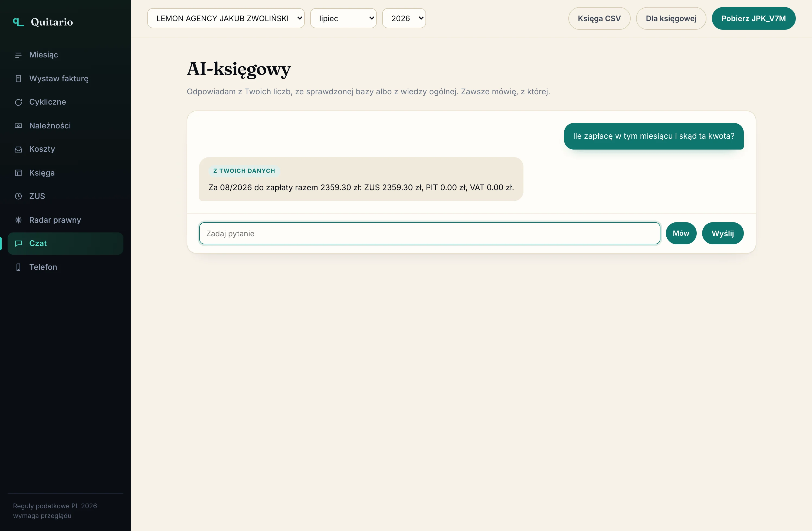Click the Dla księgowej button
Screen dimensions: 812x531
[671, 18]
